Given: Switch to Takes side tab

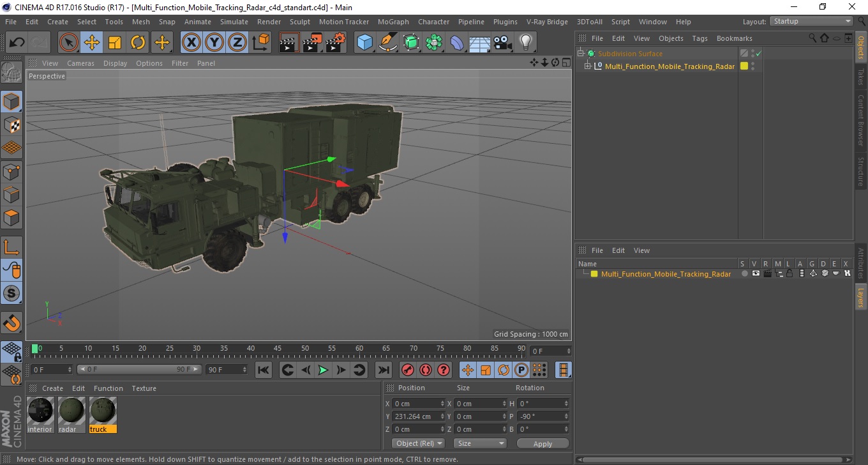Looking at the screenshot, I should [860, 77].
